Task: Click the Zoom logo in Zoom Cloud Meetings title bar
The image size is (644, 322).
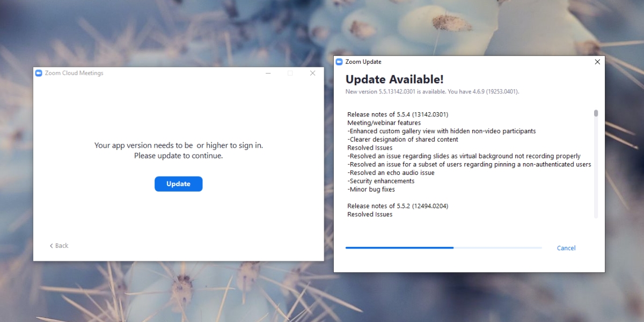Action: click(39, 73)
